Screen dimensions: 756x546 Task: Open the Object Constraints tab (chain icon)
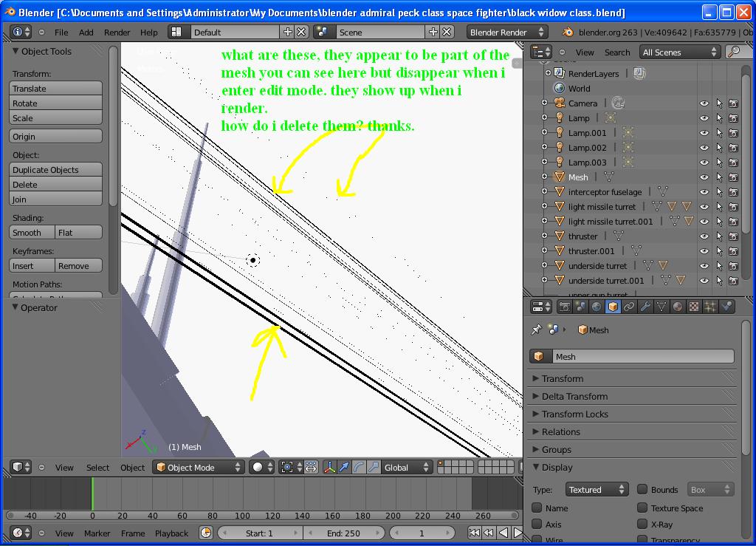tap(629, 307)
